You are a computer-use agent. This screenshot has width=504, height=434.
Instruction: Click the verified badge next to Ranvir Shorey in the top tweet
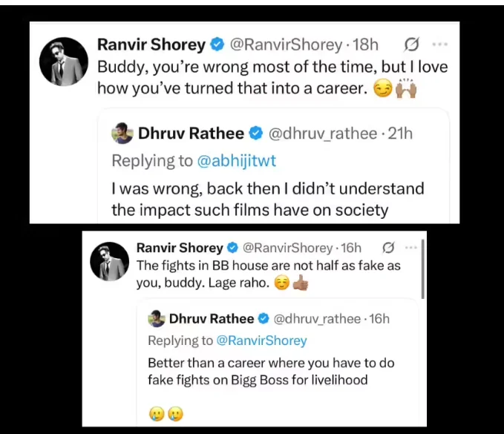tap(217, 45)
